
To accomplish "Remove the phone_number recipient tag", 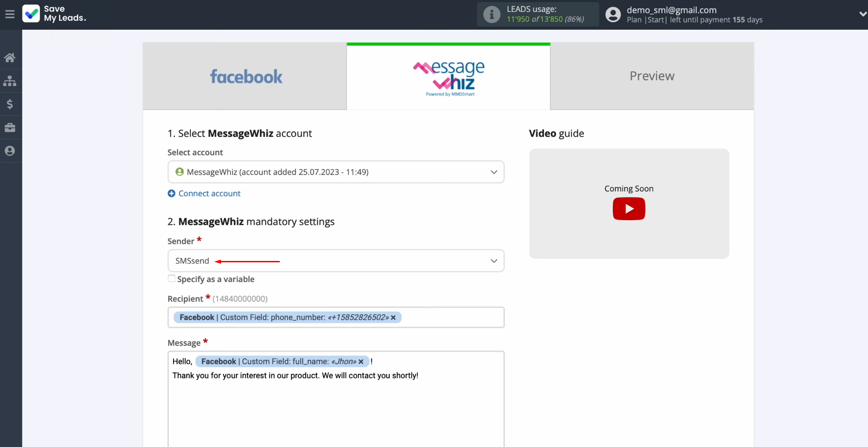I will (x=393, y=317).
